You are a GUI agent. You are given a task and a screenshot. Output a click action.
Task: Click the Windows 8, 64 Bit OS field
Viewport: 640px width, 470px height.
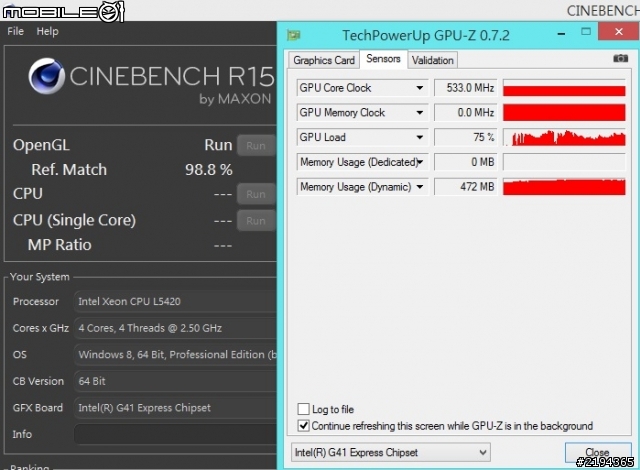pos(176,355)
